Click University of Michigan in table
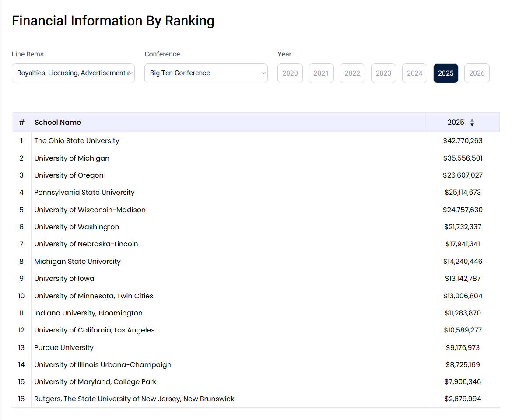 72,158
